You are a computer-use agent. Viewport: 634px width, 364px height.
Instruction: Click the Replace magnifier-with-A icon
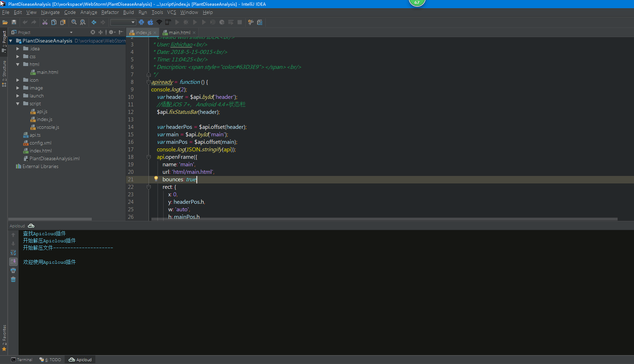83,22
